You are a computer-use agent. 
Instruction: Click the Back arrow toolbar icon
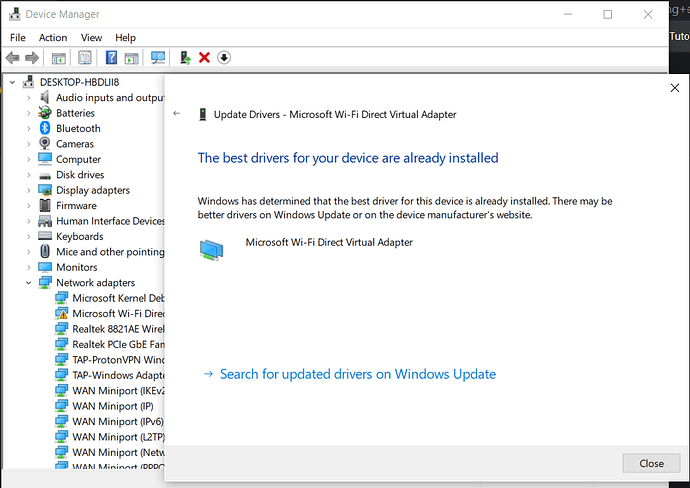click(12, 58)
